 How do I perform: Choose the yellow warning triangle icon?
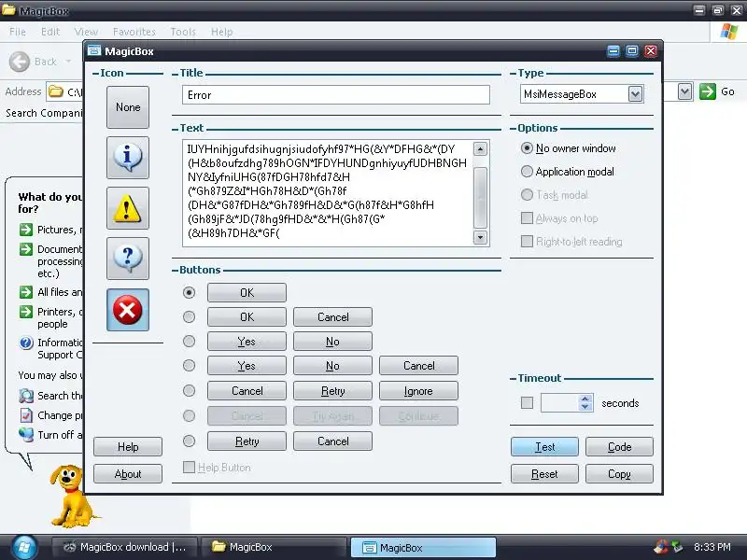[128, 208]
